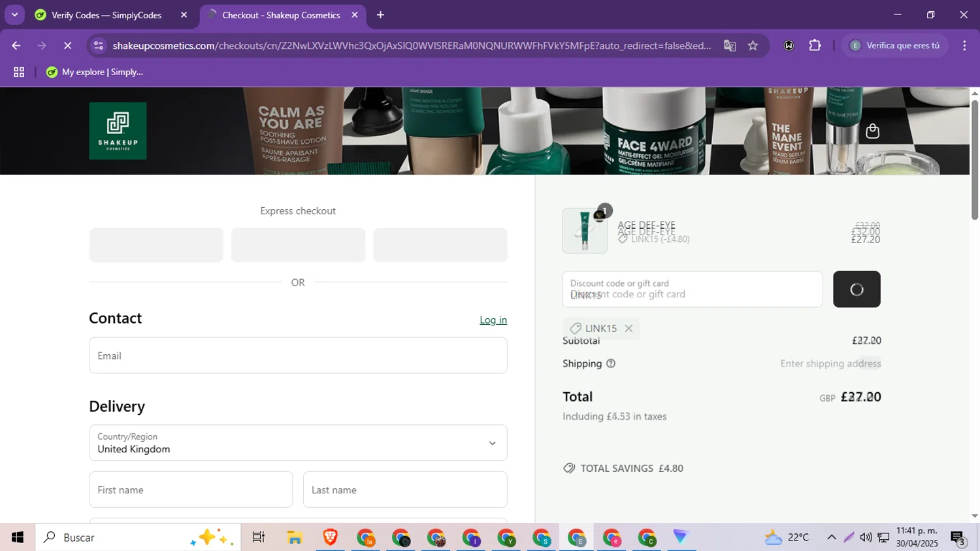Open the network status tray icon

pos(884,537)
